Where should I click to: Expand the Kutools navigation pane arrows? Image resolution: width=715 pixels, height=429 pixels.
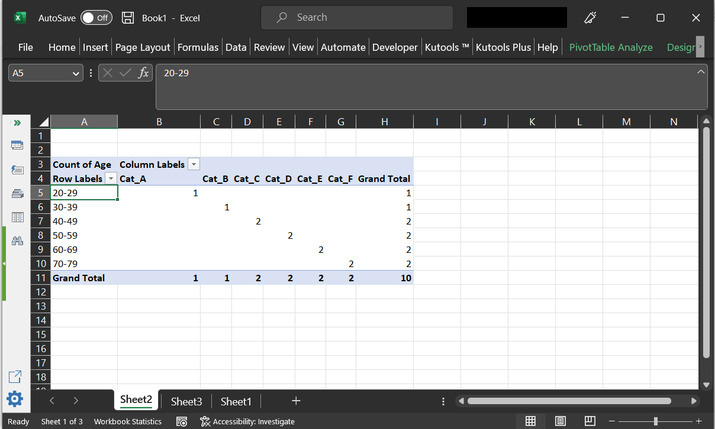[x=17, y=122]
